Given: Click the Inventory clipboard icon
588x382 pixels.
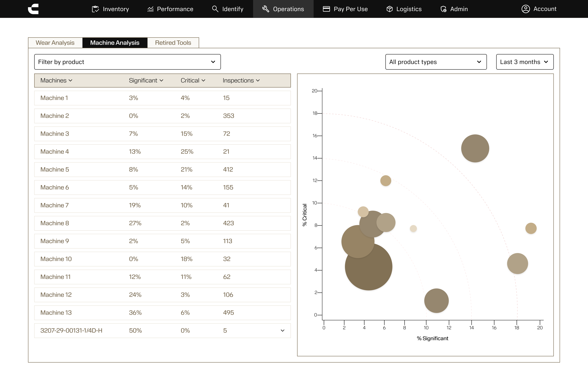Looking at the screenshot, I should [x=95, y=9].
